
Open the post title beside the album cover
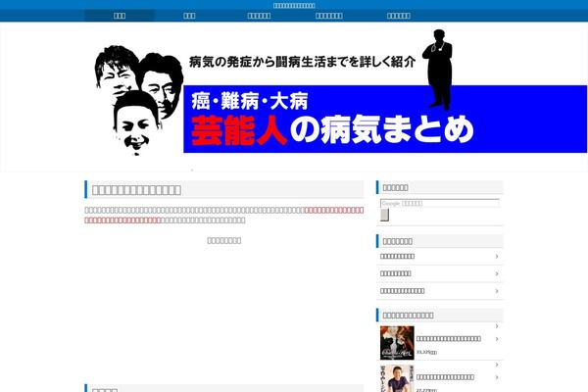pos(449,338)
